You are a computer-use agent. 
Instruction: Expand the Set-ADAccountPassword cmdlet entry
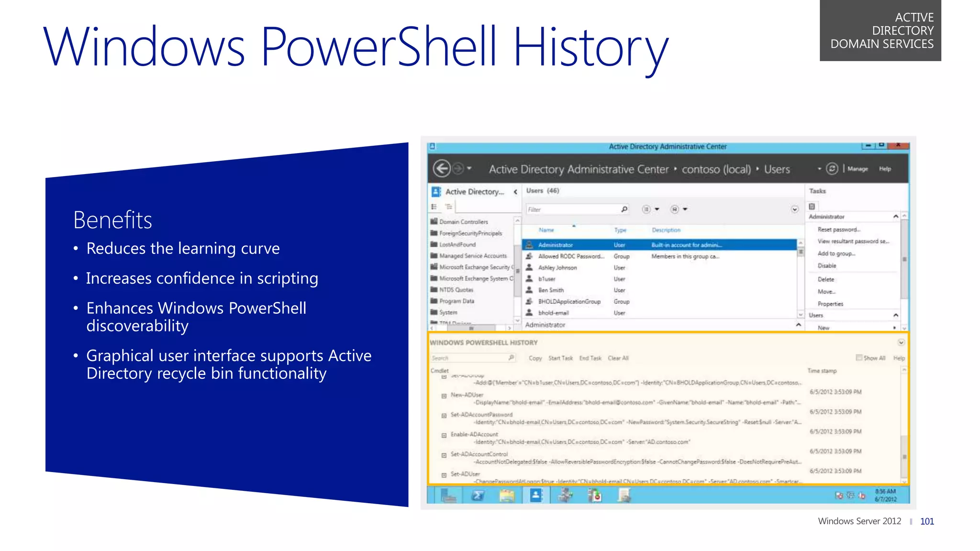444,416
